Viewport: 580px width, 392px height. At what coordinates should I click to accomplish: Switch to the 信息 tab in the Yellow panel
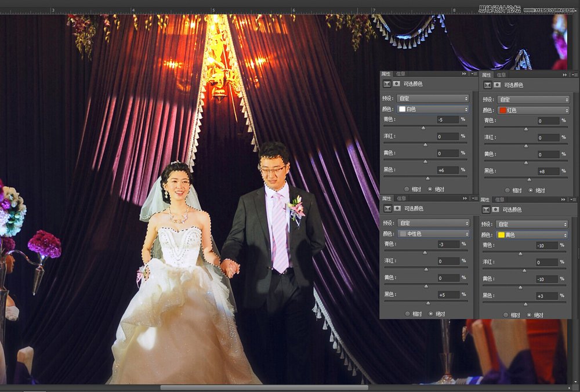pos(500,199)
